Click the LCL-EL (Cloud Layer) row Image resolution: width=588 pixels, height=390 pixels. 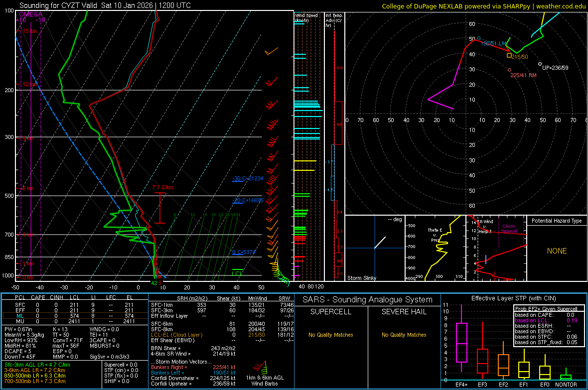point(222,335)
